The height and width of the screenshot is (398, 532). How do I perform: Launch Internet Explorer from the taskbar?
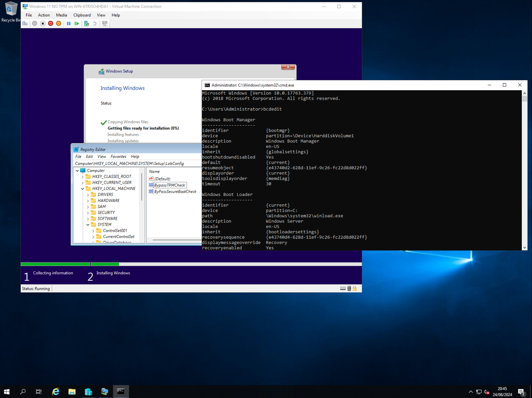(56, 391)
